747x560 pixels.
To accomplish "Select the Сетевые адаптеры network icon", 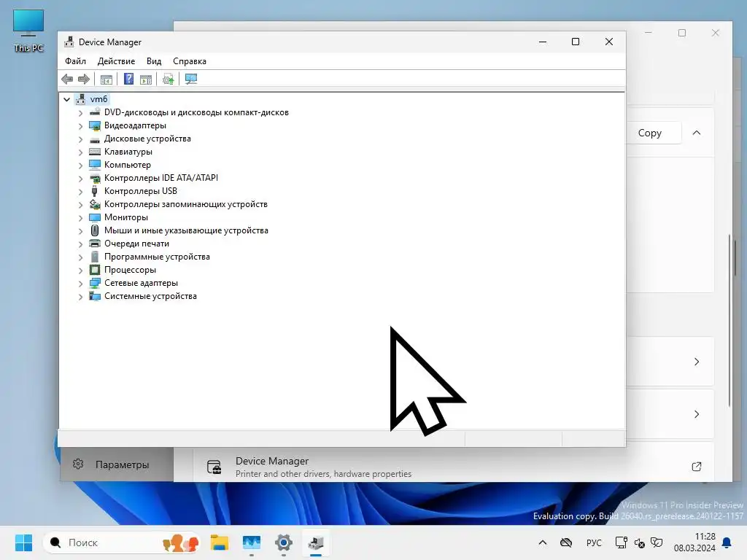I will (x=95, y=283).
